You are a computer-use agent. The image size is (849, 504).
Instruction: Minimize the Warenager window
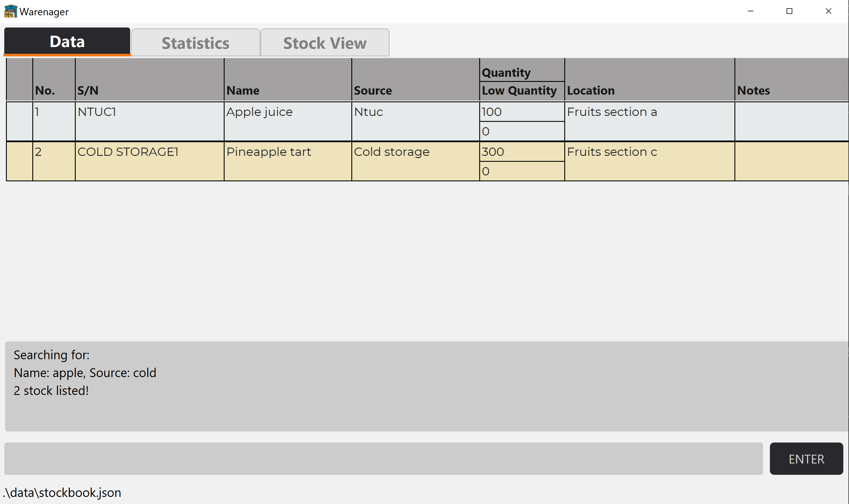click(750, 11)
